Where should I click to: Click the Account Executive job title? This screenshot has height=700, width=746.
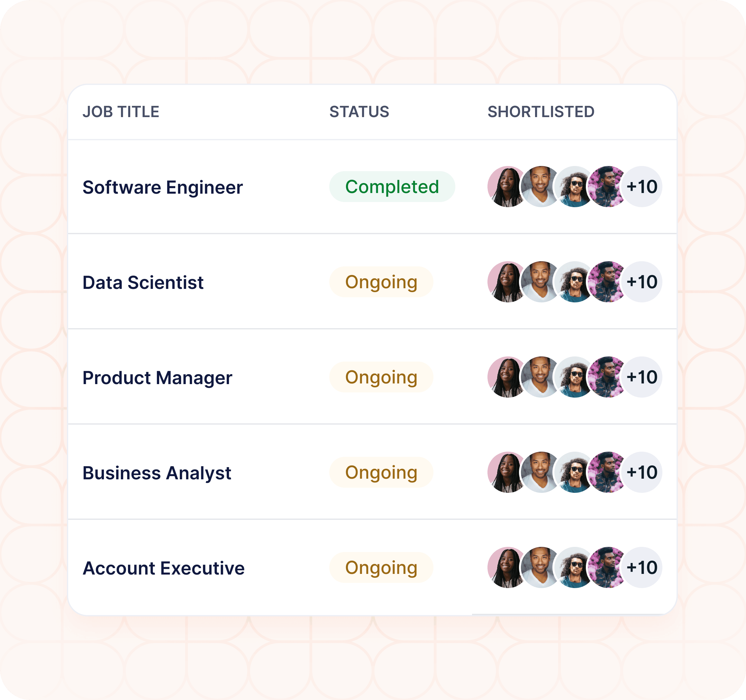tap(164, 568)
